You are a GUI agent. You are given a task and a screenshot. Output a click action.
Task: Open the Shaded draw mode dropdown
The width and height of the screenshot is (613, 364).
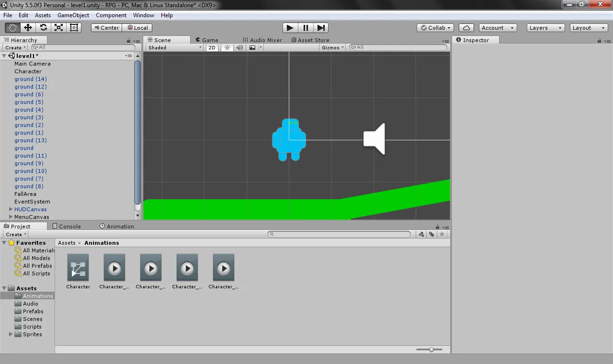[175, 47]
